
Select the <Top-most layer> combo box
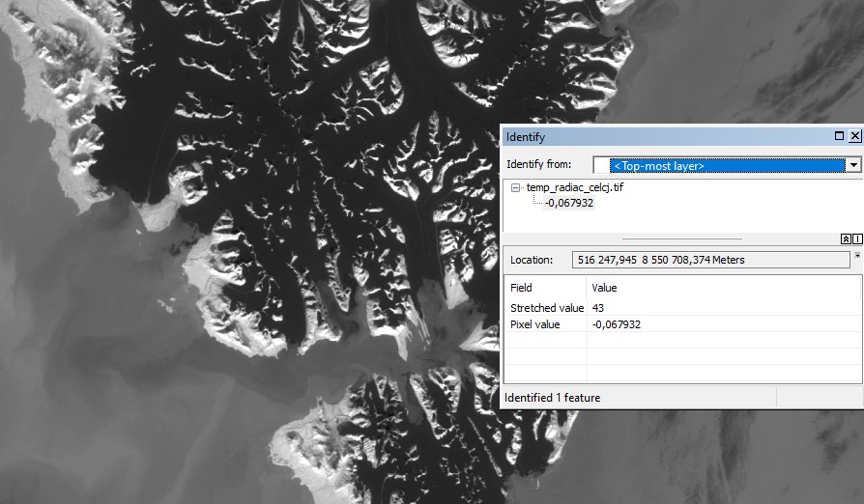(718, 165)
